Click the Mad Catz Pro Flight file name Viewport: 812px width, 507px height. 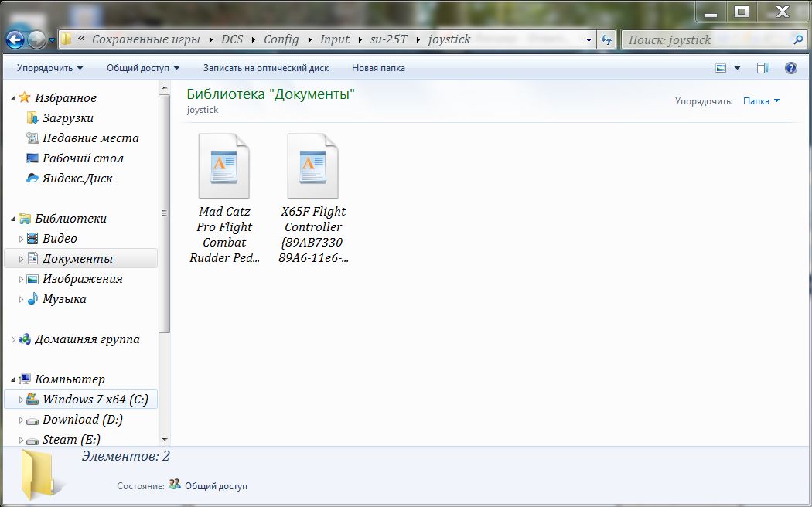pyautogui.click(x=224, y=235)
